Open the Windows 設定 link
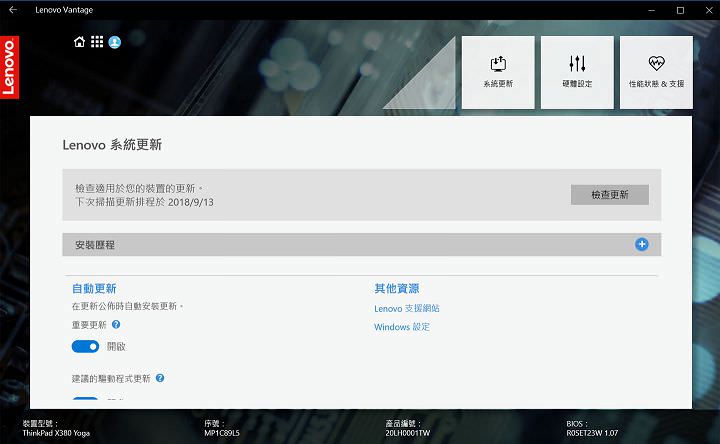 tap(402, 327)
